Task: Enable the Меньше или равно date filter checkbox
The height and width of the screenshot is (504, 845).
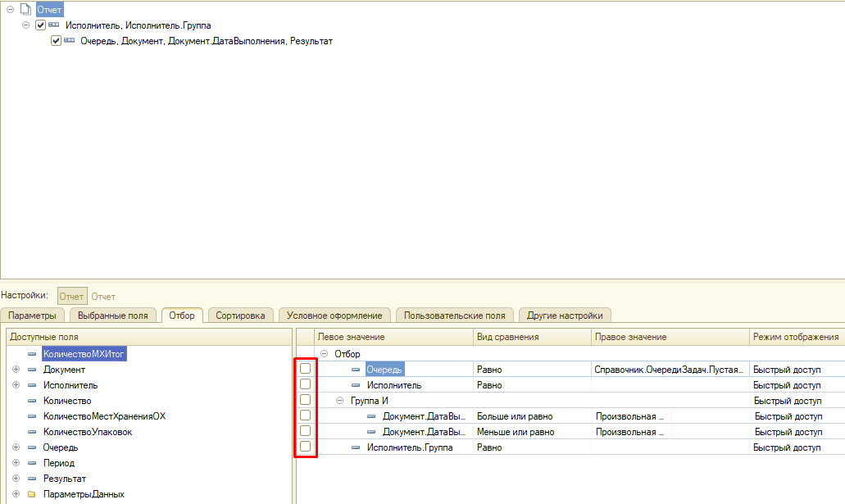Action: [x=306, y=431]
